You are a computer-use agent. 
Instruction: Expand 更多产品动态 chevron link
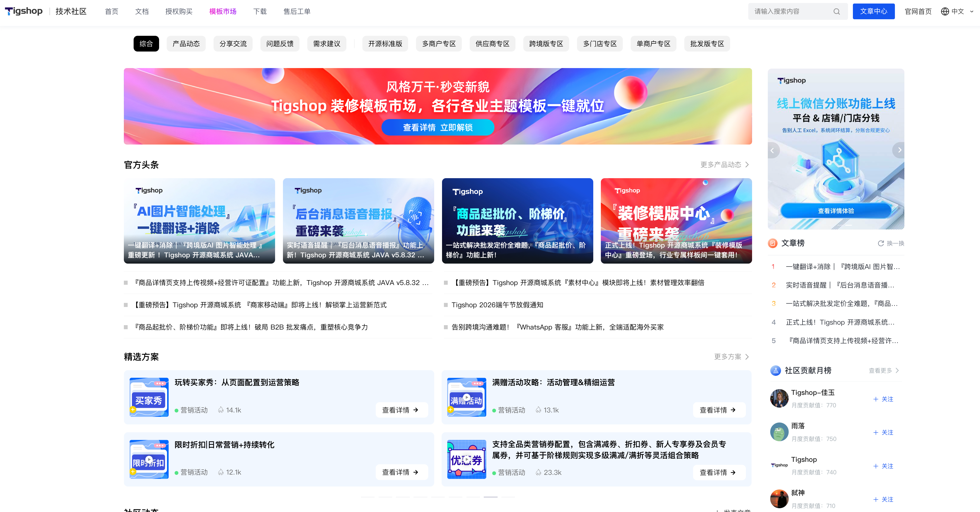725,164
